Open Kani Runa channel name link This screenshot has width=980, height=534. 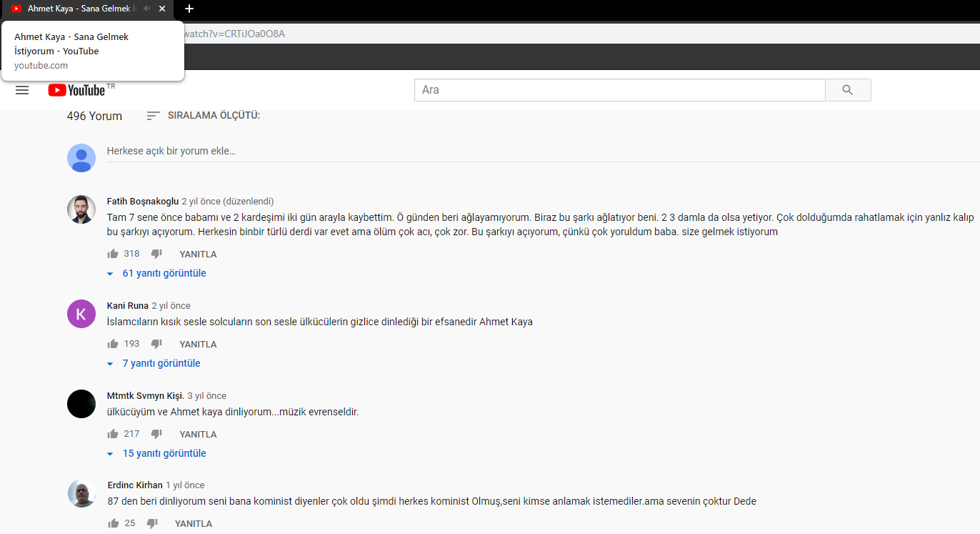click(x=128, y=306)
